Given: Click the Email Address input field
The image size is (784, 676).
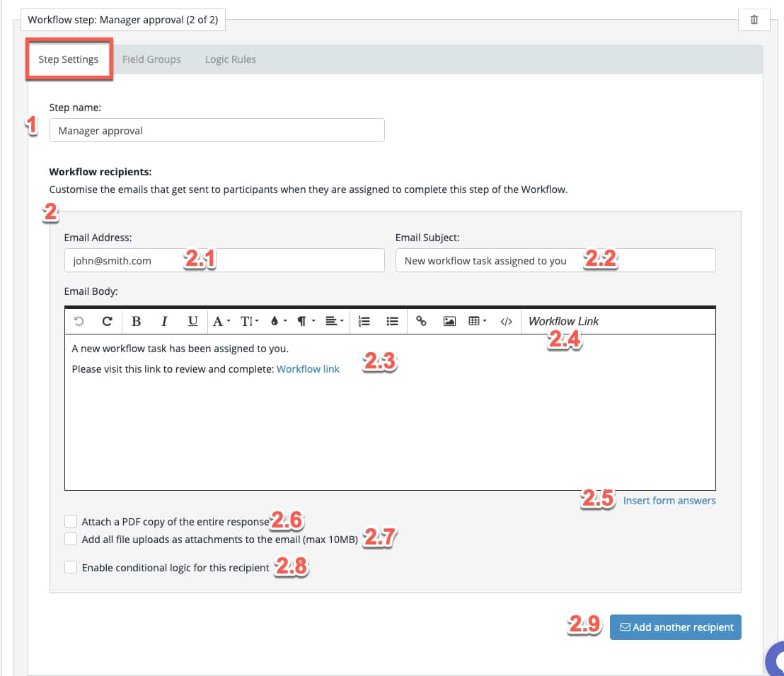Looking at the screenshot, I should tap(224, 260).
